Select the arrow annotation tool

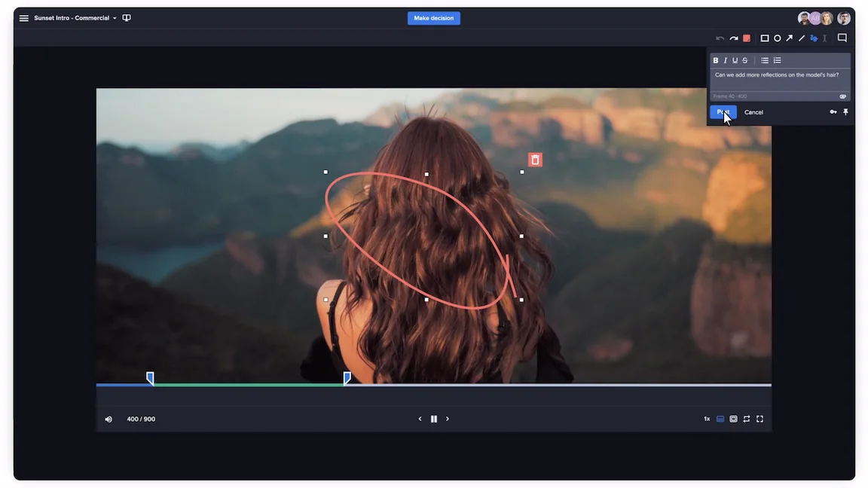coord(789,38)
